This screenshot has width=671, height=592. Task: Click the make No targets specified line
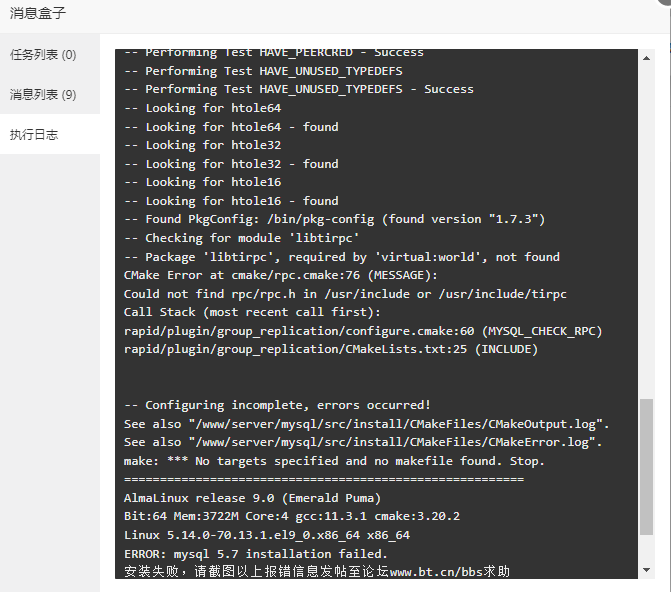point(334,461)
